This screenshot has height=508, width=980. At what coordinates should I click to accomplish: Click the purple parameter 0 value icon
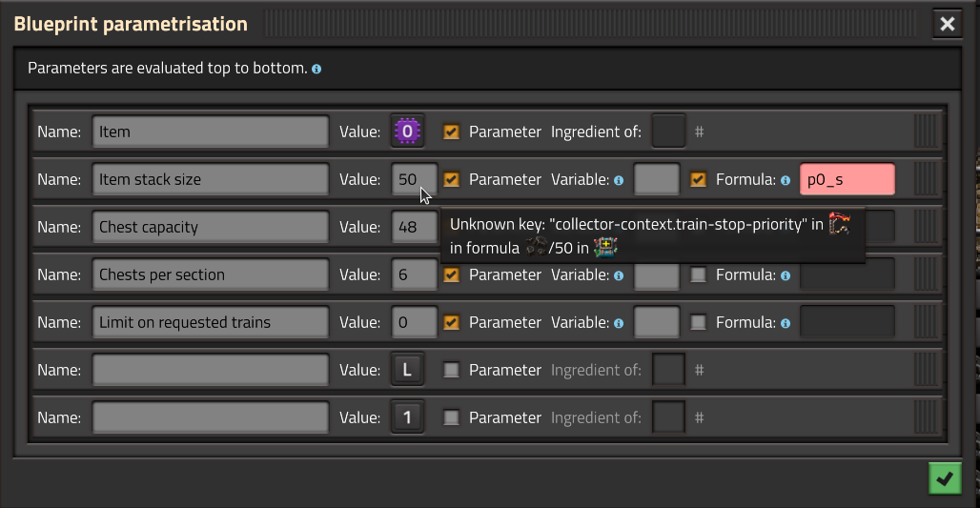[407, 132]
